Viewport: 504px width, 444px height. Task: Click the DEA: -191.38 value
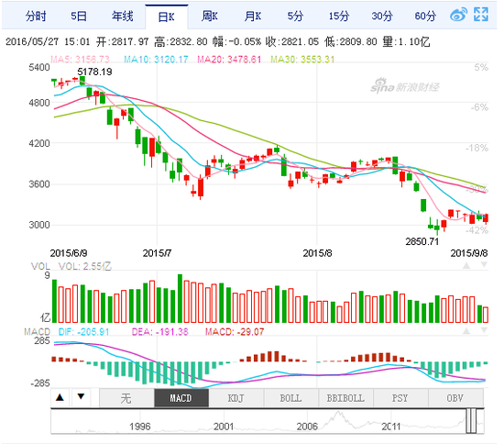point(159,332)
